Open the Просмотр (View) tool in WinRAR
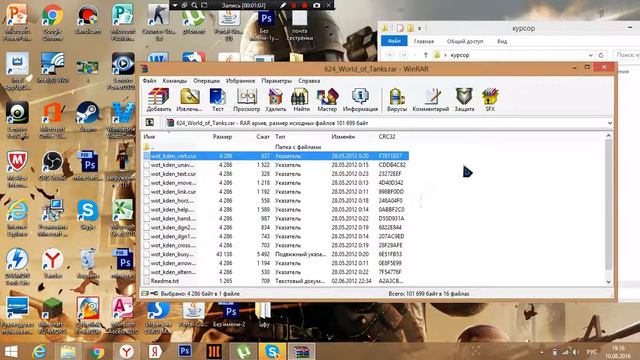The image size is (640, 360). (247, 100)
